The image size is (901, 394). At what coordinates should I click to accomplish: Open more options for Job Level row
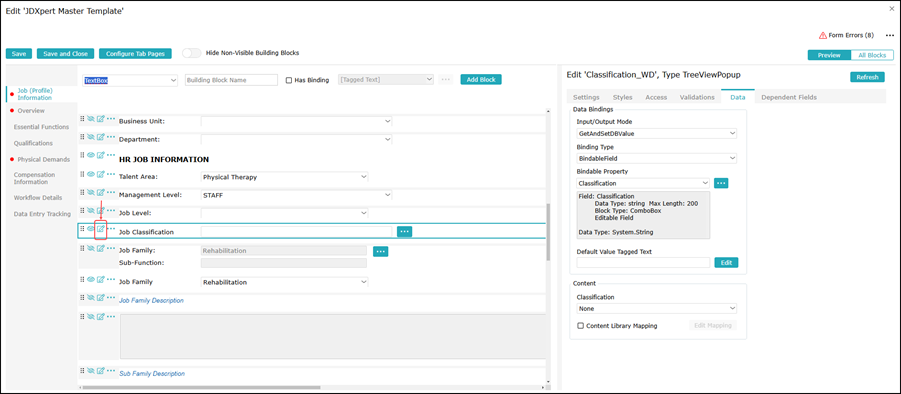(111, 210)
